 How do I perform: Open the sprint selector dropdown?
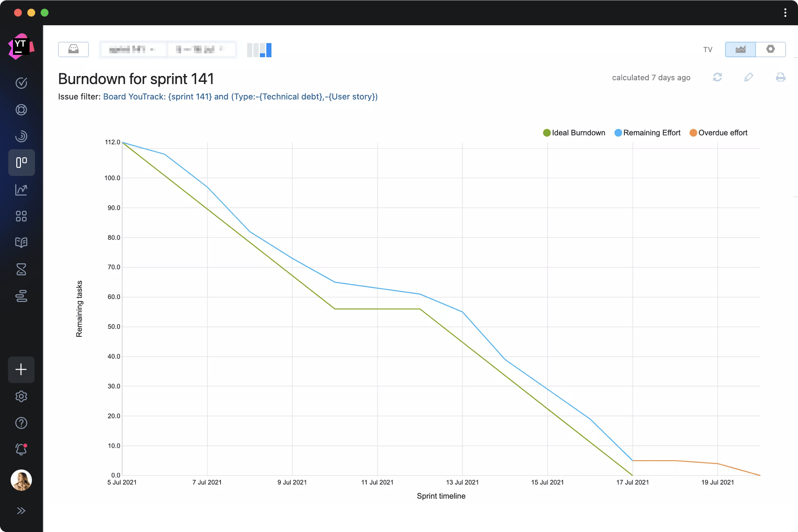(x=133, y=49)
